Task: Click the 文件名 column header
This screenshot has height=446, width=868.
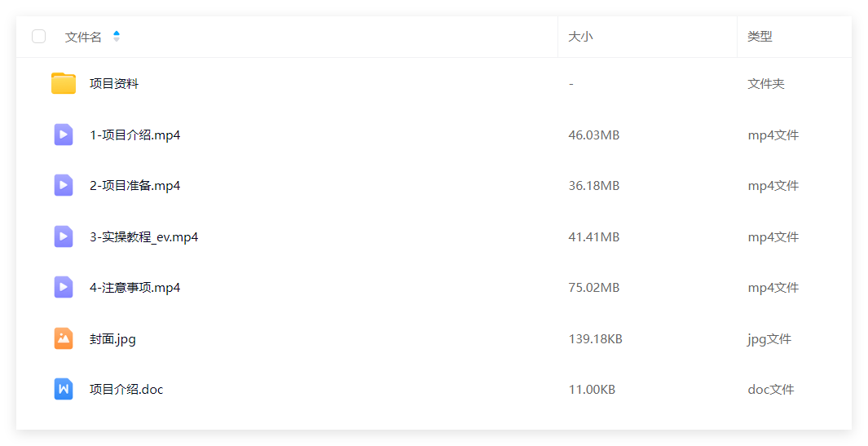Action: pos(83,38)
